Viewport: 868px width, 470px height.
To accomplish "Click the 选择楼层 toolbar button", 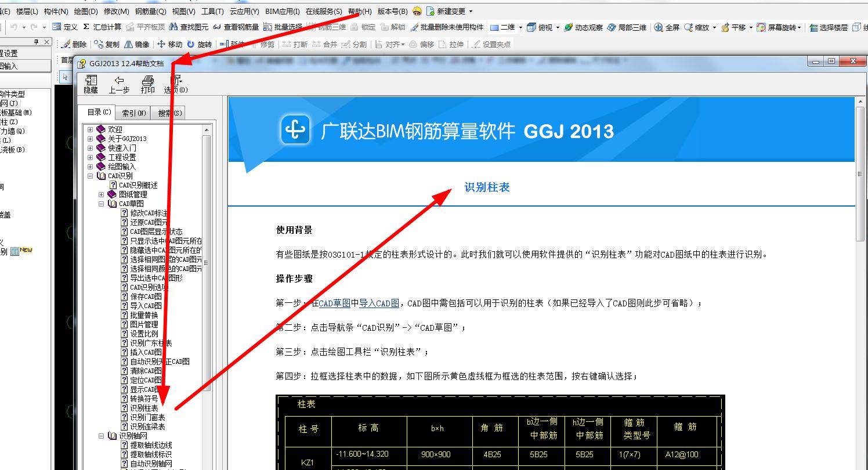I will coord(829,27).
